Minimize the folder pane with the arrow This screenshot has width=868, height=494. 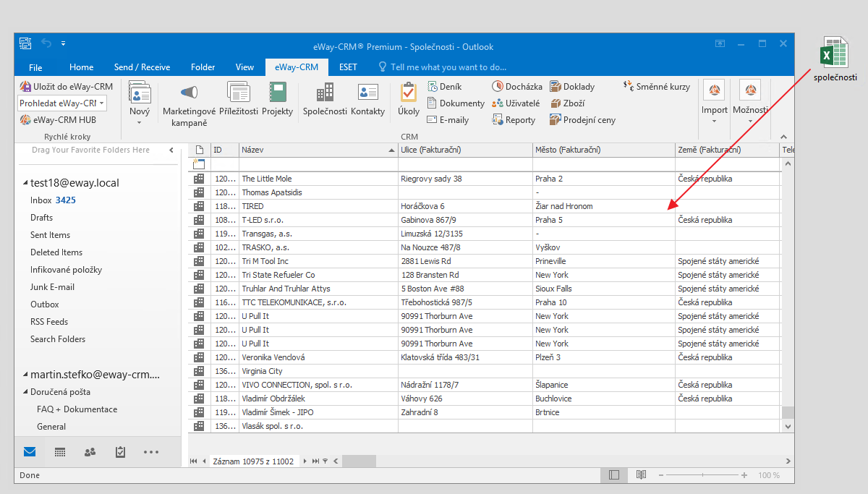(171, 150)
